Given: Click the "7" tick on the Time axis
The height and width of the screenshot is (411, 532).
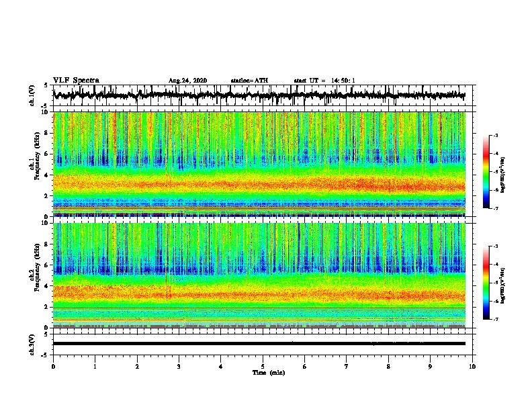Looking at the screenshot, I should (347, 367).
